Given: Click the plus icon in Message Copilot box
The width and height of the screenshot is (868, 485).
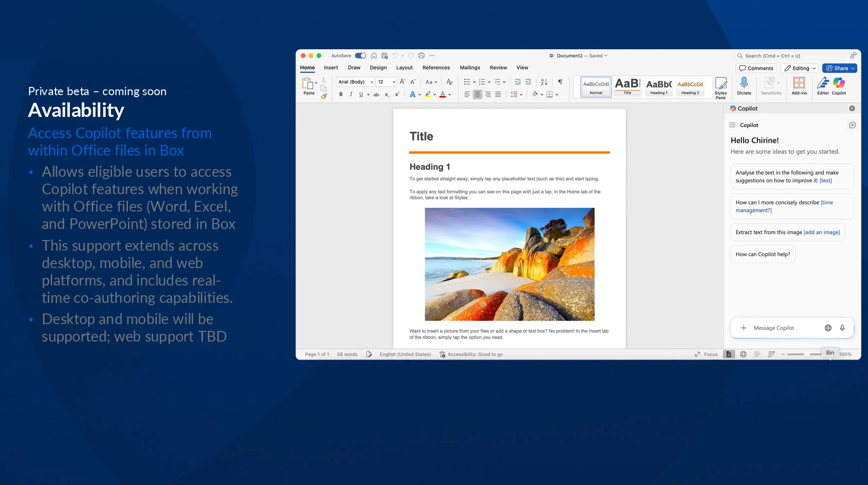Looking at the screenshot, I should click(744, 328).
